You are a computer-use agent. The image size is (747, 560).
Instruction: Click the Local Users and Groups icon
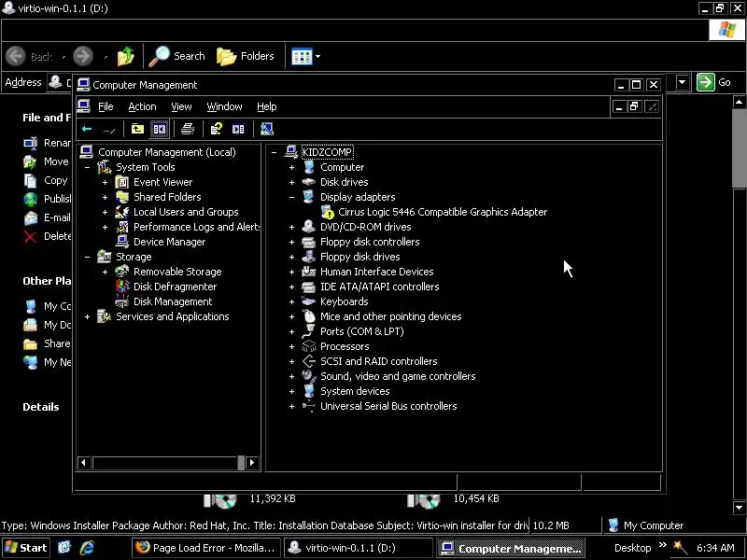[122, 212]
